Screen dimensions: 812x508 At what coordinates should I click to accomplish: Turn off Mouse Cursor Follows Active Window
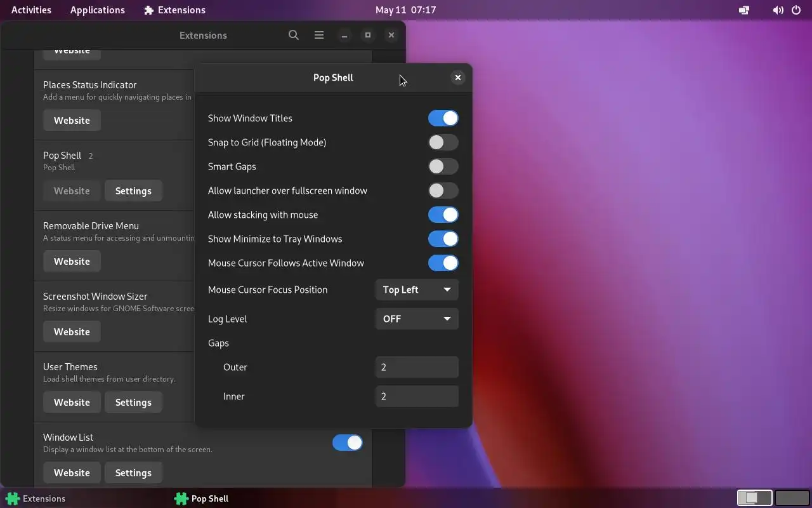tap(443, 263)
